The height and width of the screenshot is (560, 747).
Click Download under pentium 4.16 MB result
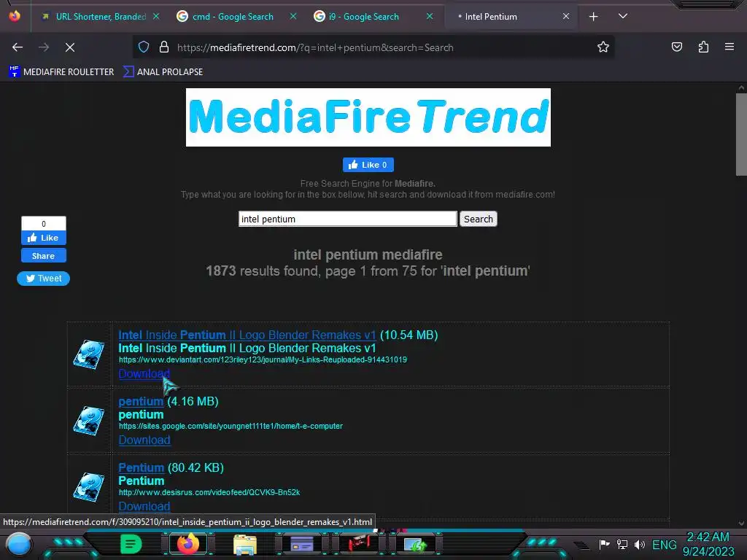click(x=144, y=440)
